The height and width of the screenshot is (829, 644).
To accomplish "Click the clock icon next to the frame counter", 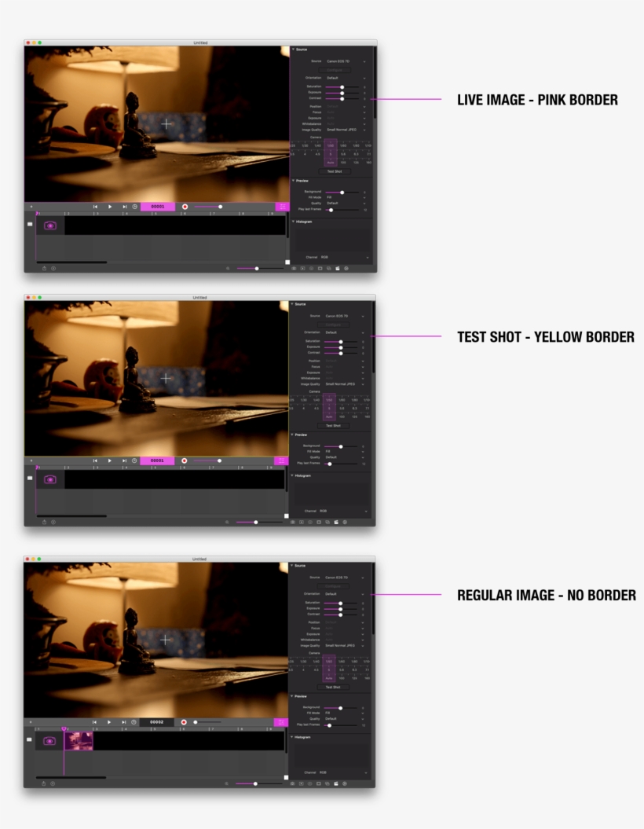I will [x=134, y=206].
